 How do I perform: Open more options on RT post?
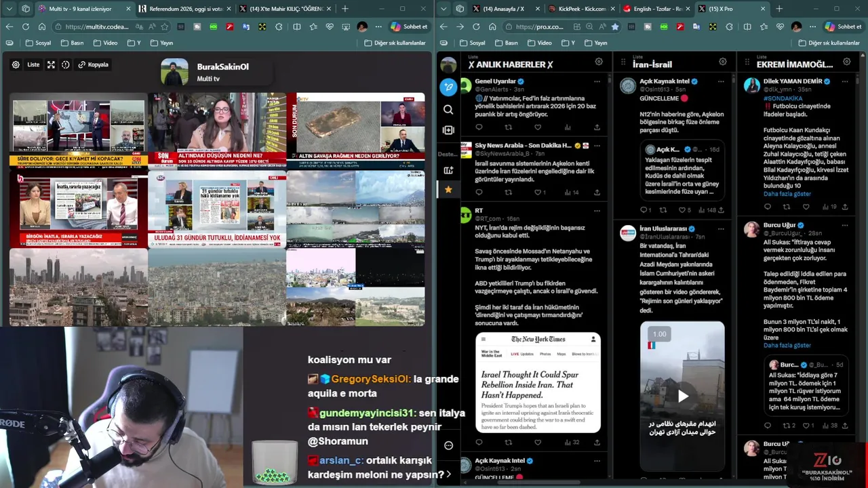click(x=597, y=211)
